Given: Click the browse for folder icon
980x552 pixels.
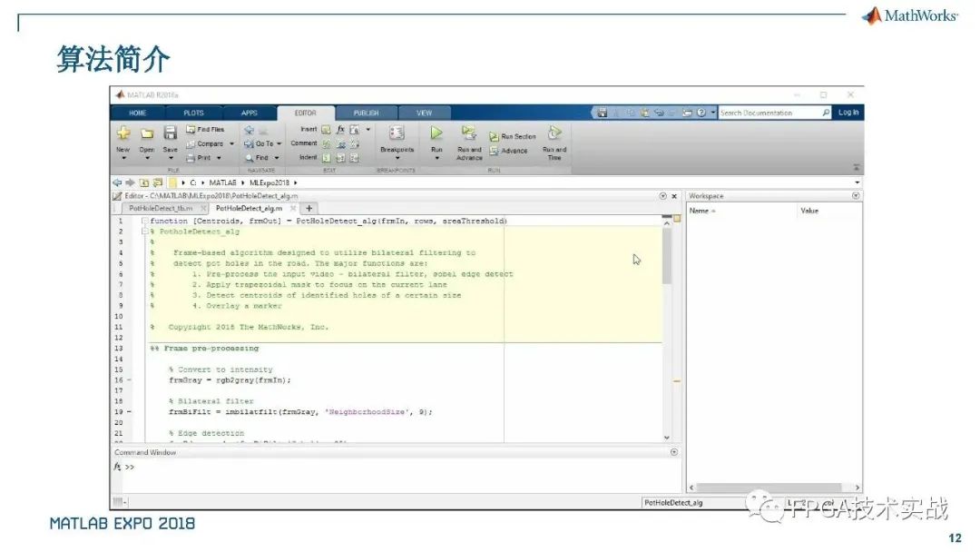Looking at the screenshot, I should 158,182.
